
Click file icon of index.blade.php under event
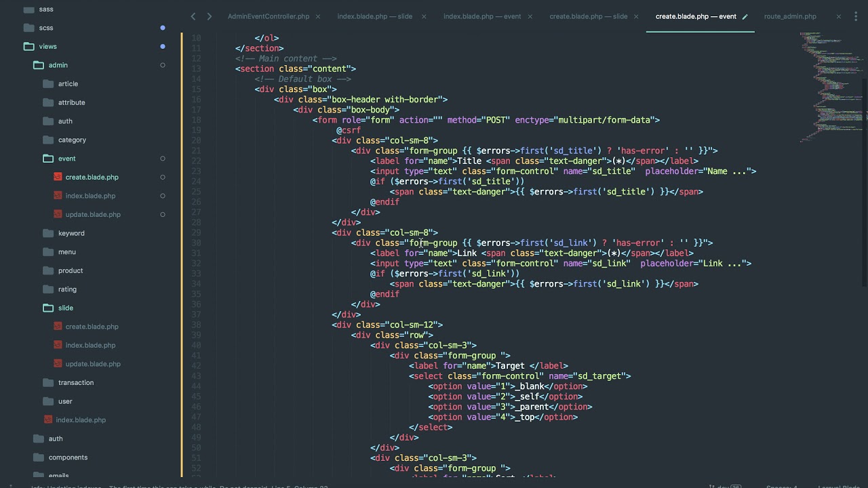pyautogui.click(x=58, y=196)
